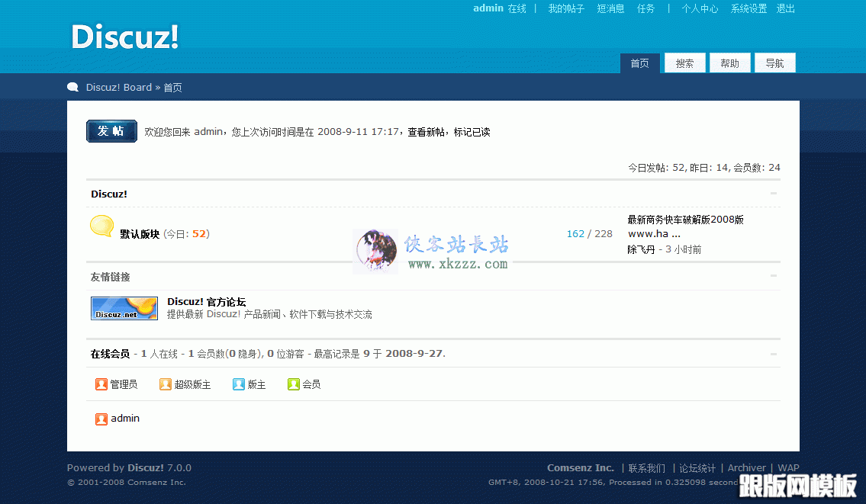The image size is (866, 504).
Task: Open 我的帖子 in top menu
Action: (x=566, y=8)
